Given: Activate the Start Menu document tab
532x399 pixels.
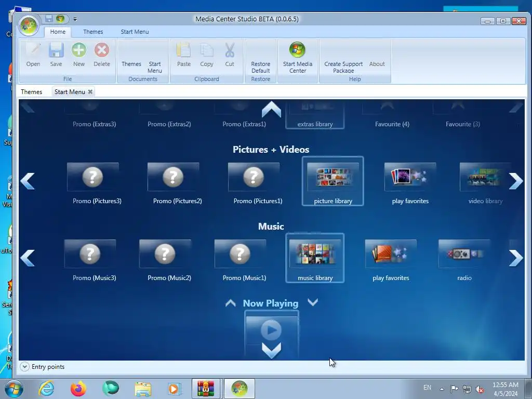Looking at the screenshot, I should coord(70,91).
